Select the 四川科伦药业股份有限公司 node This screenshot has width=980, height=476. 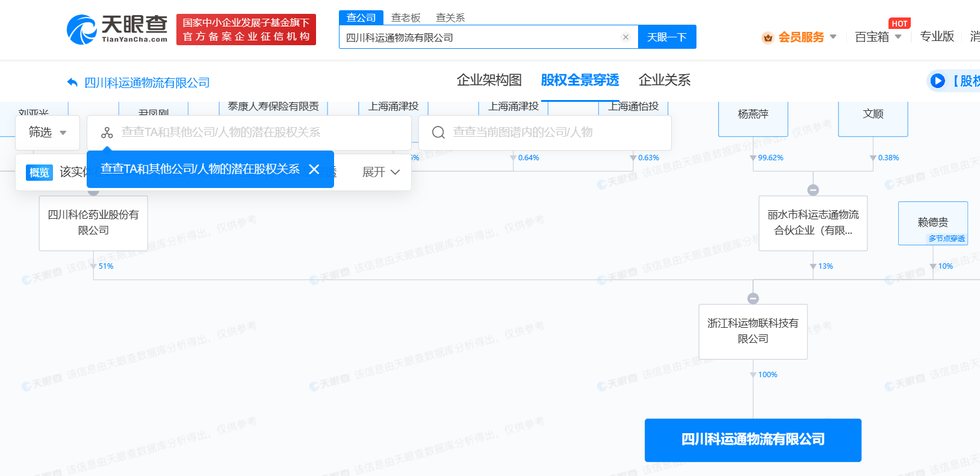[x=93, y=223]
